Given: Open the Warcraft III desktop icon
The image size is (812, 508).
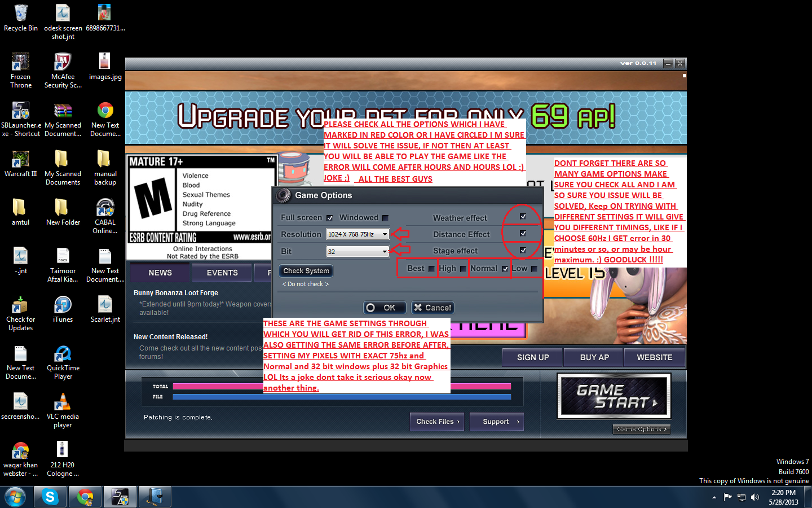Looking at the screenshot, I should pyautogui.click(x=21, y=164).
